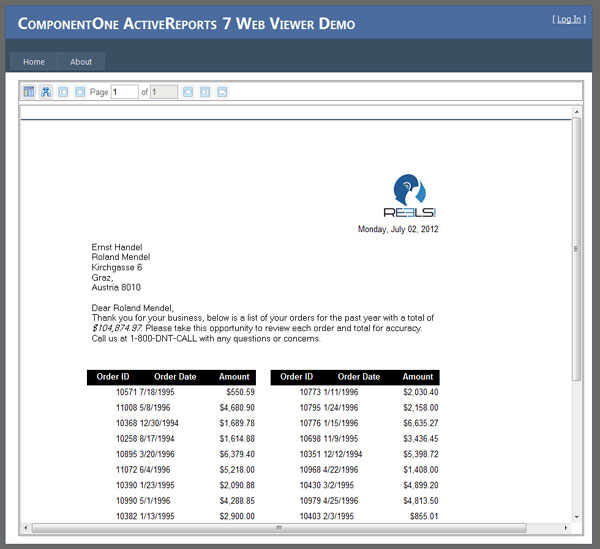Click the total $104,874.97
This screenshot has width=600, height=549.
[x=117, y=328]
